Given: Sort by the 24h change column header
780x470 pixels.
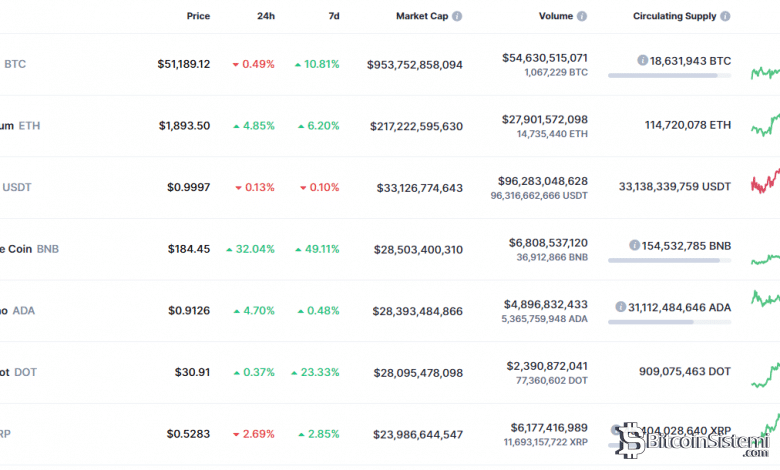Looking at the screenshot, I should coord(265,17).
